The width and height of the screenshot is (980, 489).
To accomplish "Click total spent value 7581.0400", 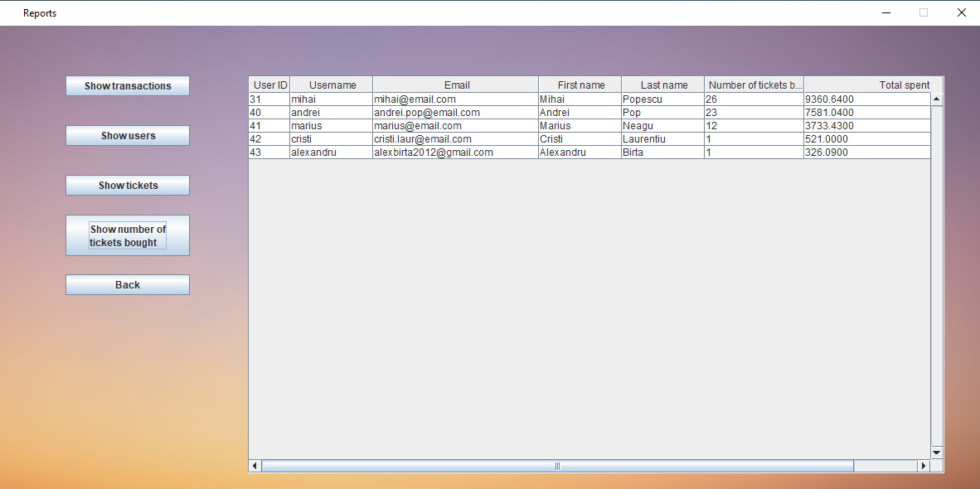I will pyautogui.click(x=867, y=113).
